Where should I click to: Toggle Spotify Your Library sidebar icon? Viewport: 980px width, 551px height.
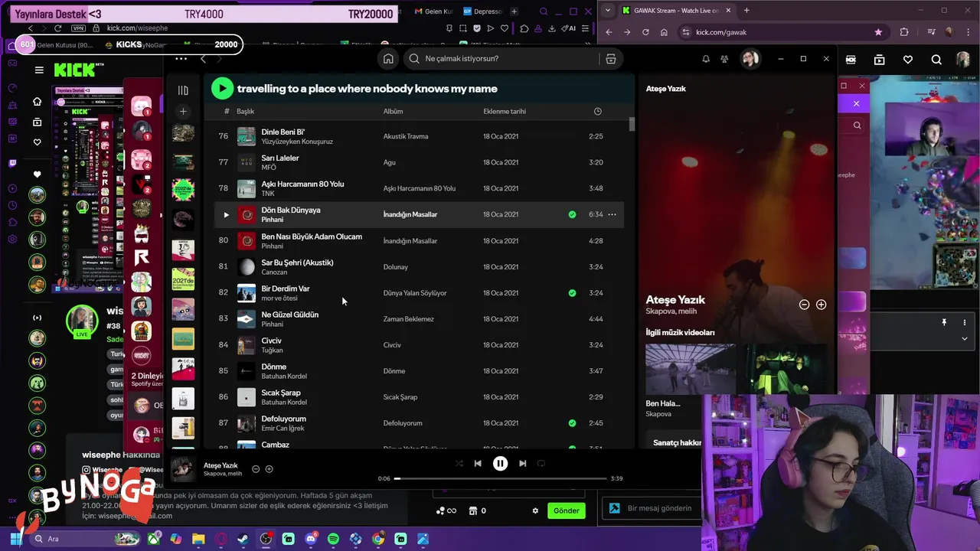[183, 90]
